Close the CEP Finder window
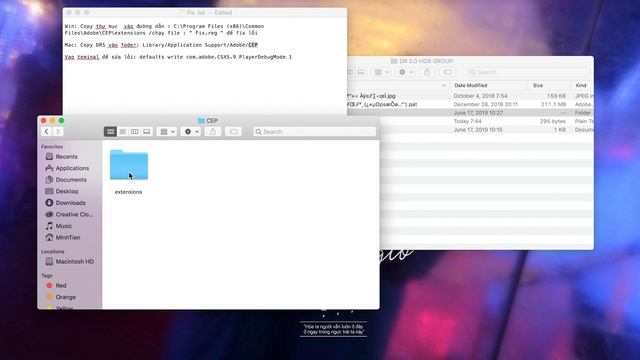 tap(44, 120)
